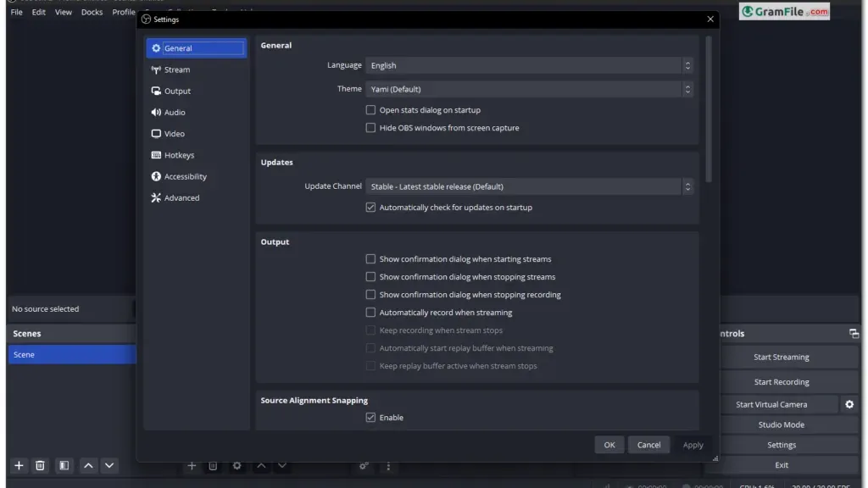This screenshot has width=868, height=488.
Task: Cancel the Settings dialog
Action: point(648,445)
